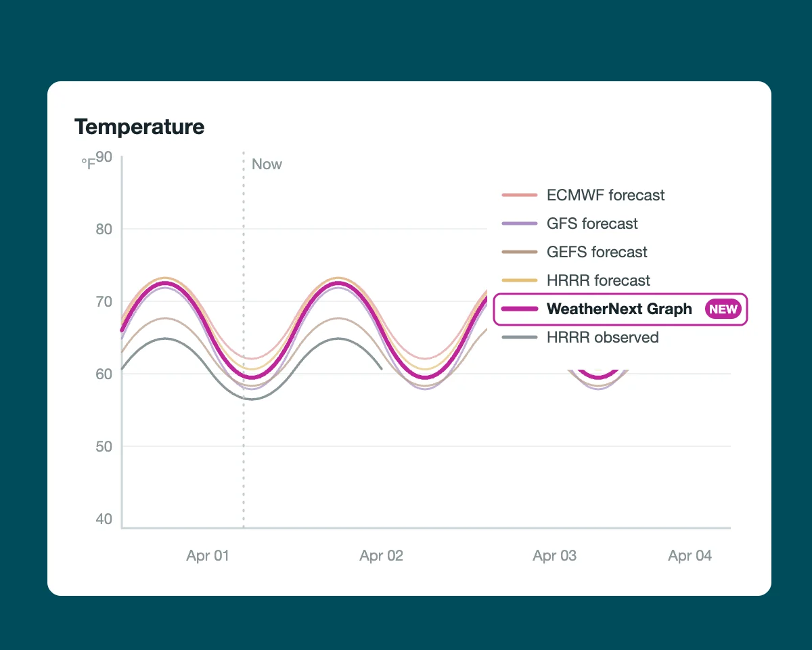Click the ECMWF pink legend line swatch
This screenshot has width=812, height=650.
pos(519,195)
